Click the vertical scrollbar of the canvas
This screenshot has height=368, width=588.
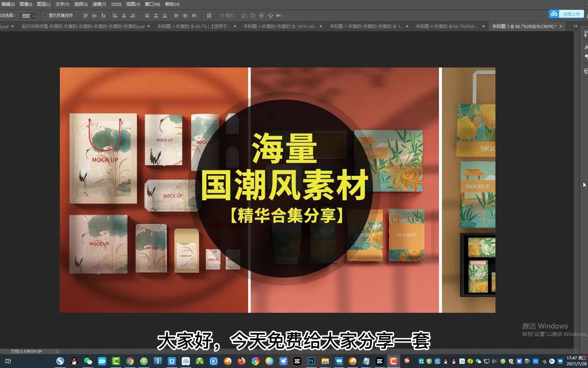pos(576,191)
